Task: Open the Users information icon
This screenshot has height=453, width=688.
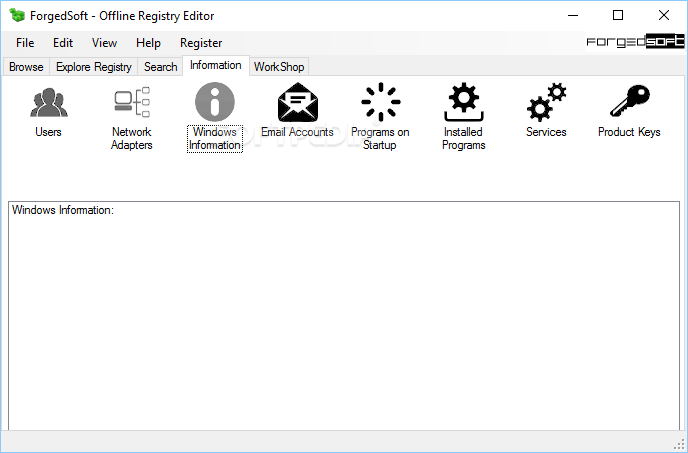Action: [x=49, y=103]
